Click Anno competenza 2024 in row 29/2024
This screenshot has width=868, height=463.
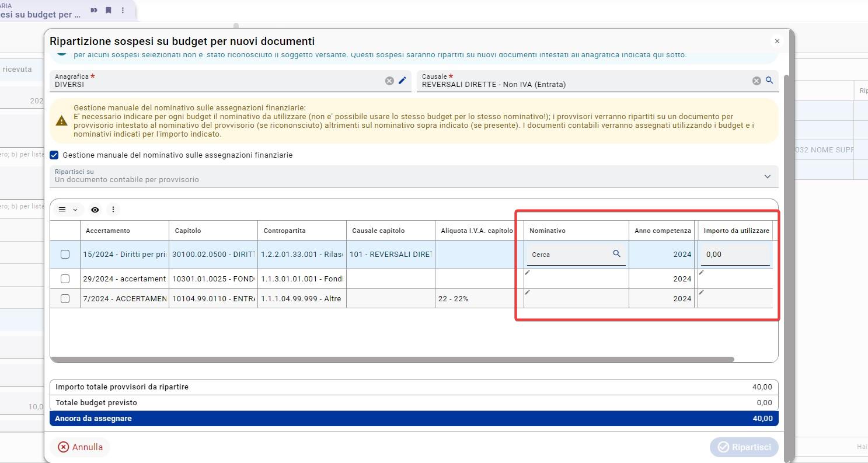[661, 279]
